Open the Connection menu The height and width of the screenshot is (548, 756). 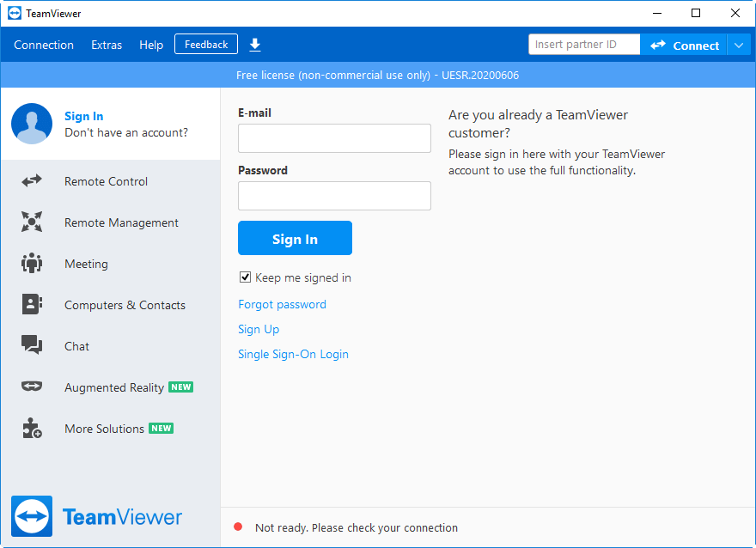click(x=44, y=45)
